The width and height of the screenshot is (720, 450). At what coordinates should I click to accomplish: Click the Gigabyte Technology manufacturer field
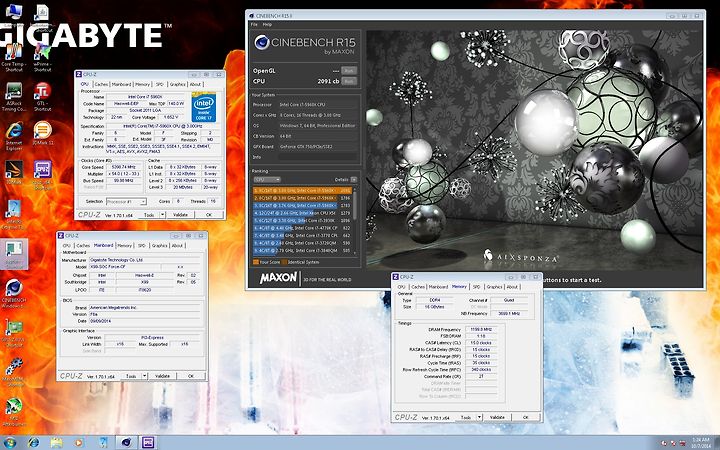tap(145, 260)
